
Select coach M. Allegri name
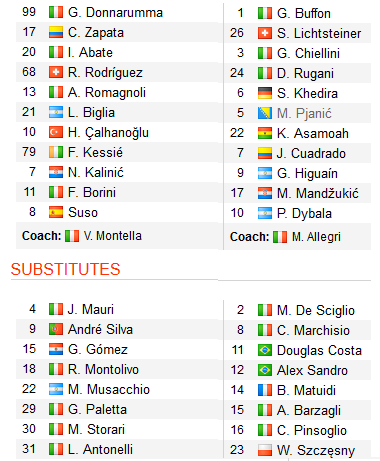[316, 237]
